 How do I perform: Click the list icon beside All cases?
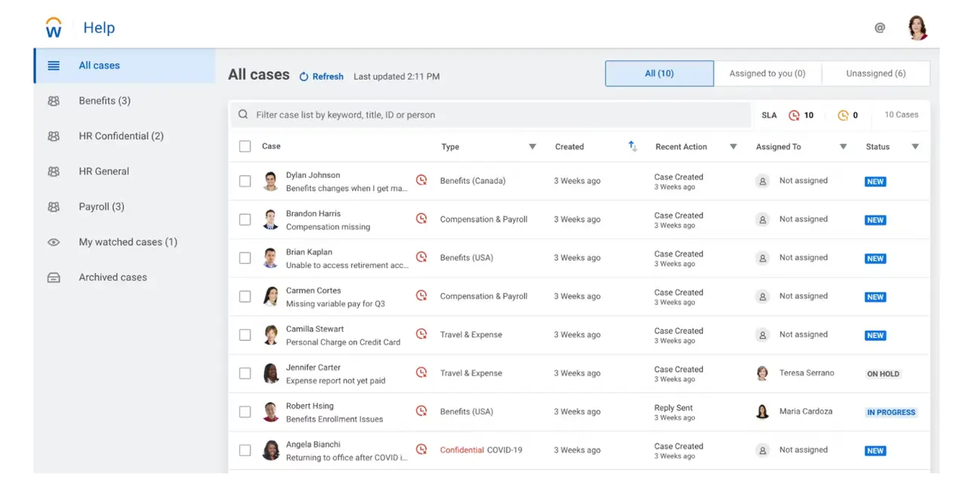[53, 65]
